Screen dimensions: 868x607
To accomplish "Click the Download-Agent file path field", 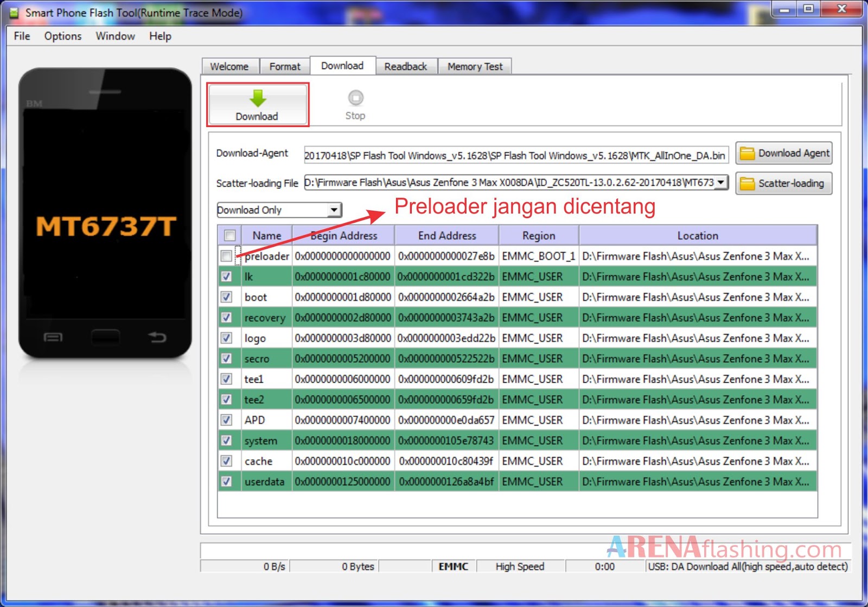I will (x=514, y=155).
